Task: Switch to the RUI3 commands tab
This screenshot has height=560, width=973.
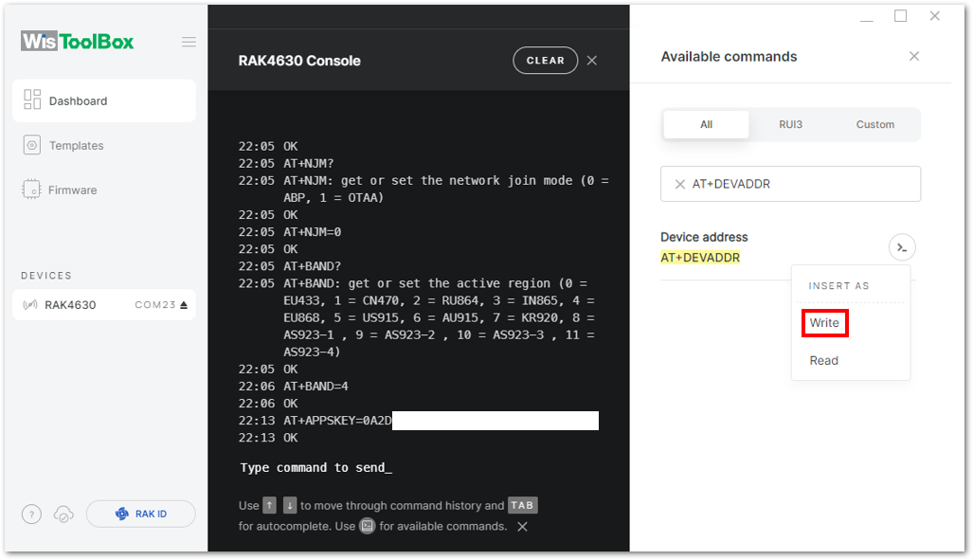Action: [790, 124]
